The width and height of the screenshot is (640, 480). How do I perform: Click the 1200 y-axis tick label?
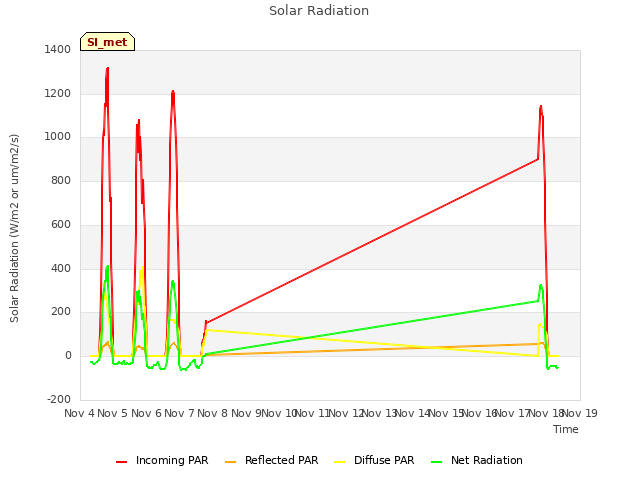pyautogui.click(x=58, y=93)
